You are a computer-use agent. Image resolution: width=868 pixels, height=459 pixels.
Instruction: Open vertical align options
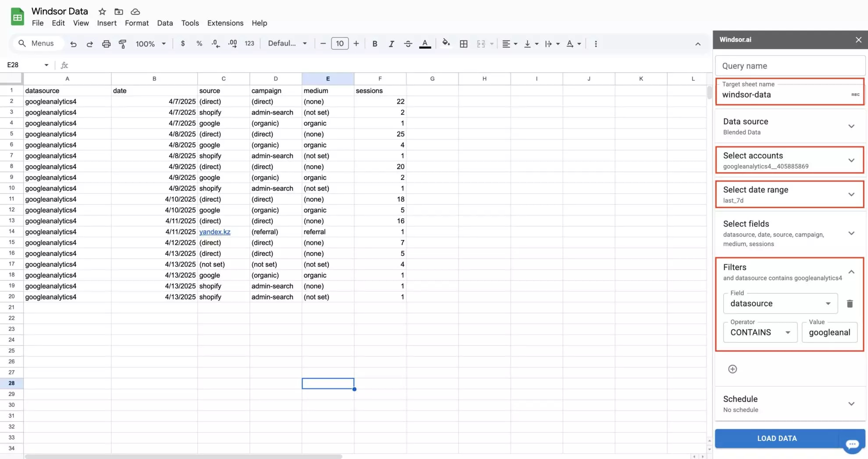pos(531,43)
